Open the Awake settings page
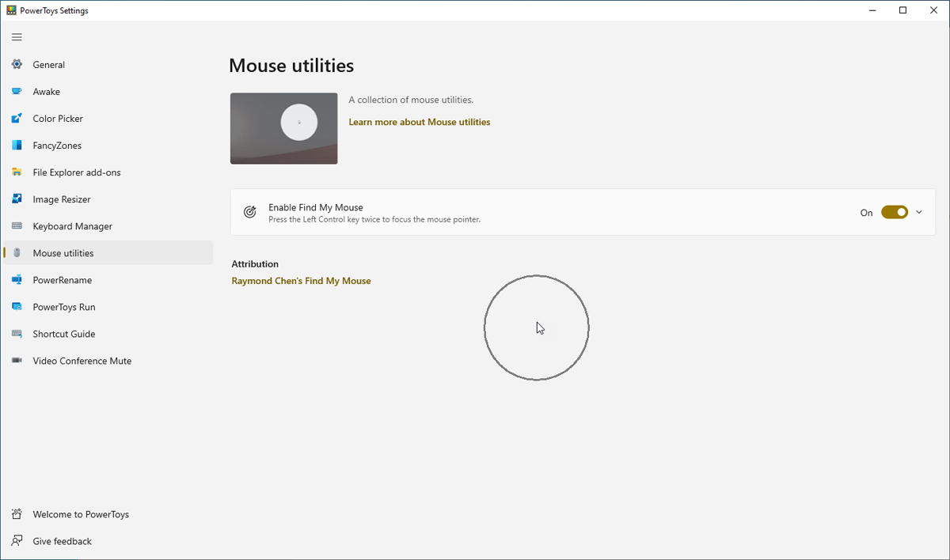This screenshot has height=560, width=950. [x=108, y=92]
